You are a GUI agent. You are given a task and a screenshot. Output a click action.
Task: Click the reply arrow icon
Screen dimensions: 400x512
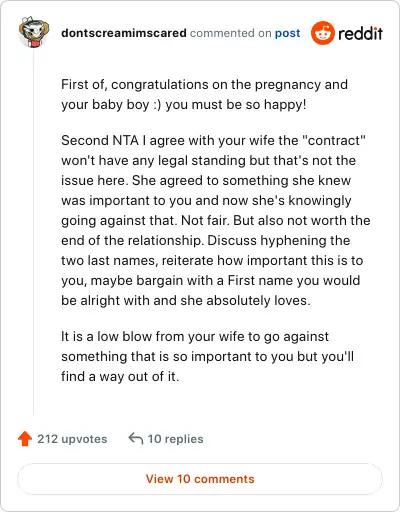[136, 439]
